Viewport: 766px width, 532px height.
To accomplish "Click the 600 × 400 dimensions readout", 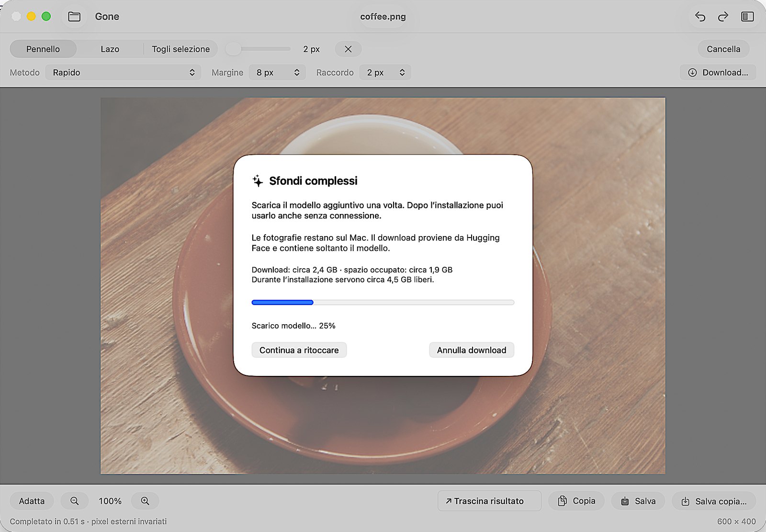I will (x=736, y=521).
